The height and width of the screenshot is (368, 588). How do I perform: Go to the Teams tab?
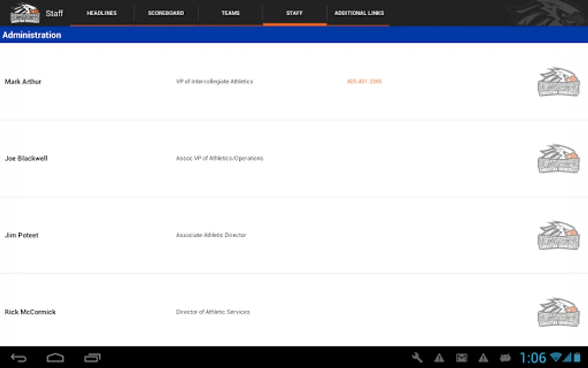(x=230, y=13)
